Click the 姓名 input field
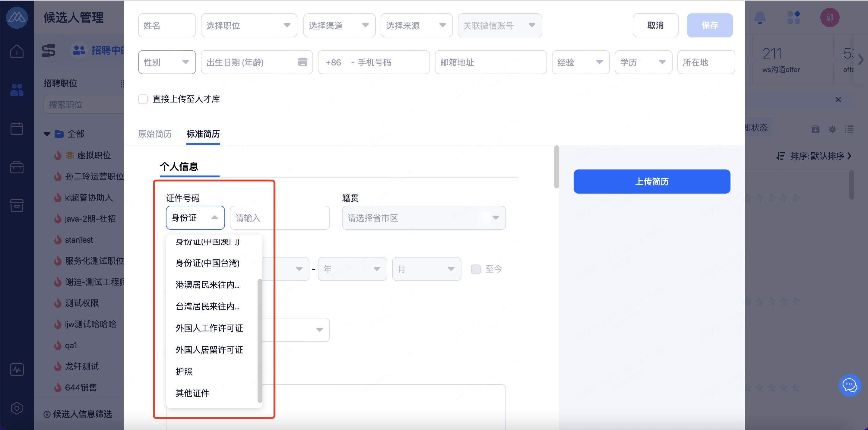The image size is (868, 430). point(167,25)
